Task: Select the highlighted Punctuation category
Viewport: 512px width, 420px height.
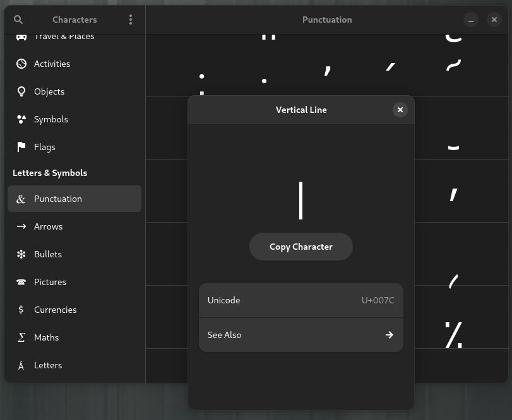Action: (74, 199)
